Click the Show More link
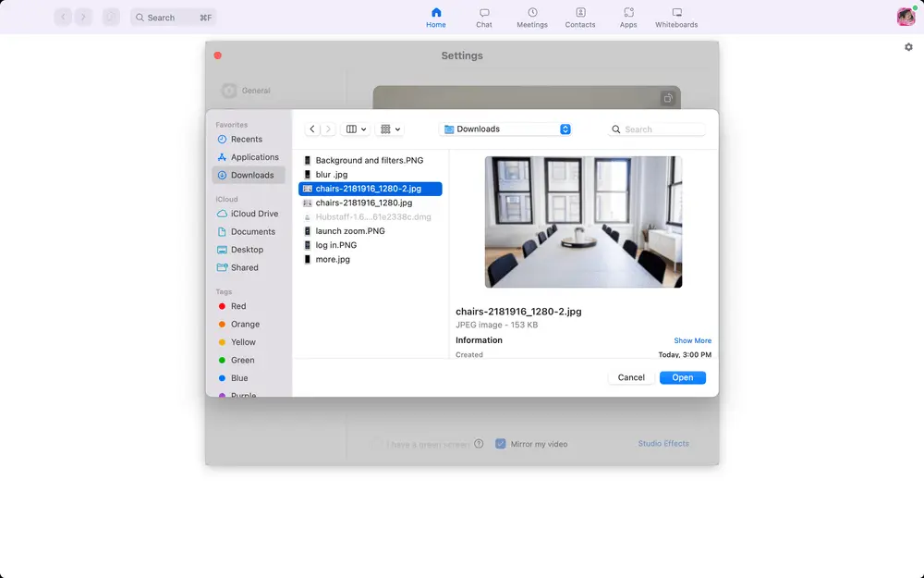924x578 pixels. coord(692,340)
